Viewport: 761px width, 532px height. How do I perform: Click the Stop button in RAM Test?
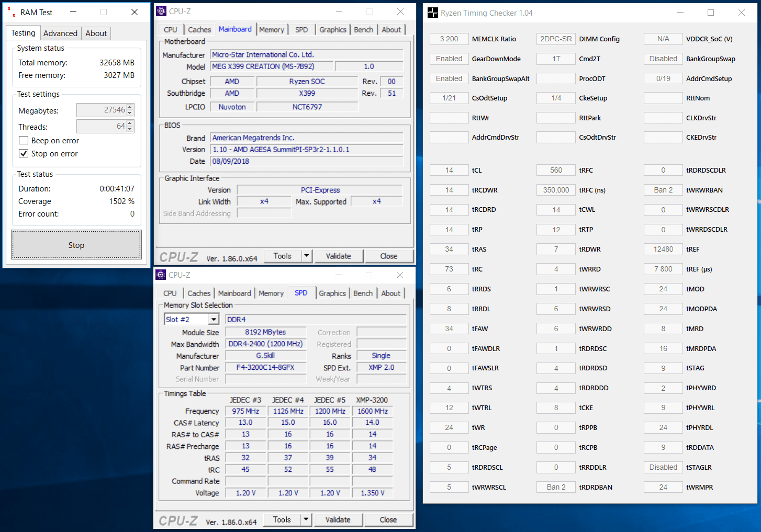click(76, 245)
